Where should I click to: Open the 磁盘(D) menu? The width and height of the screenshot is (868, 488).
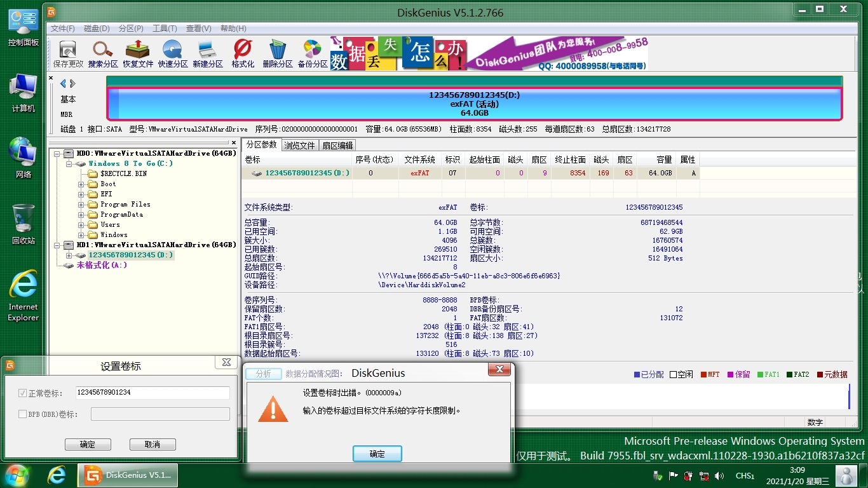(x=97, y=29)
